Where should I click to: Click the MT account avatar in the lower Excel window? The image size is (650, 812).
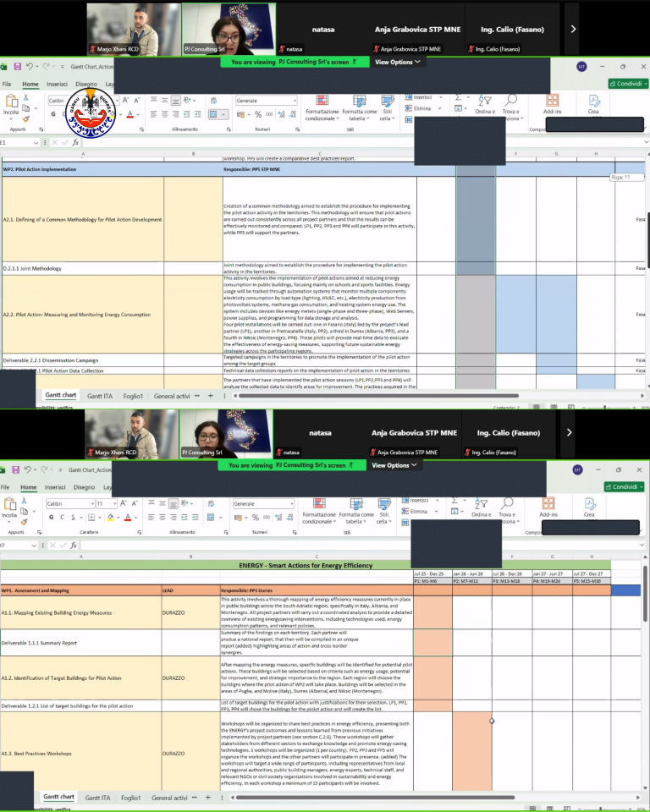pos(577,469)
